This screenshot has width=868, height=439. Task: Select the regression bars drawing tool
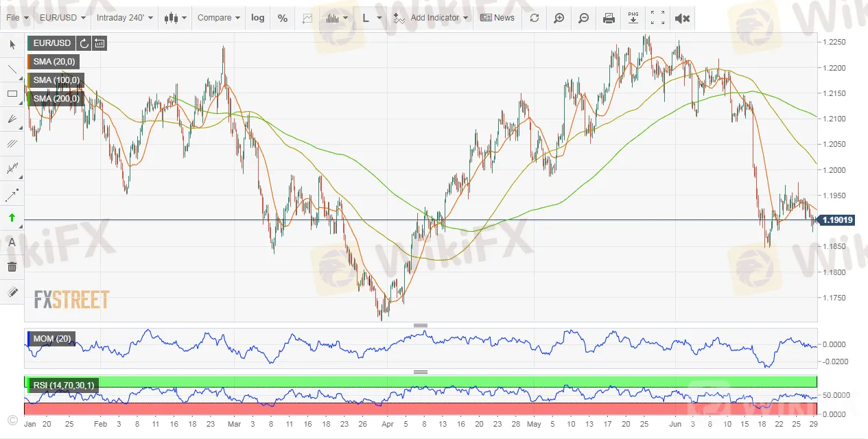point(12,168)
